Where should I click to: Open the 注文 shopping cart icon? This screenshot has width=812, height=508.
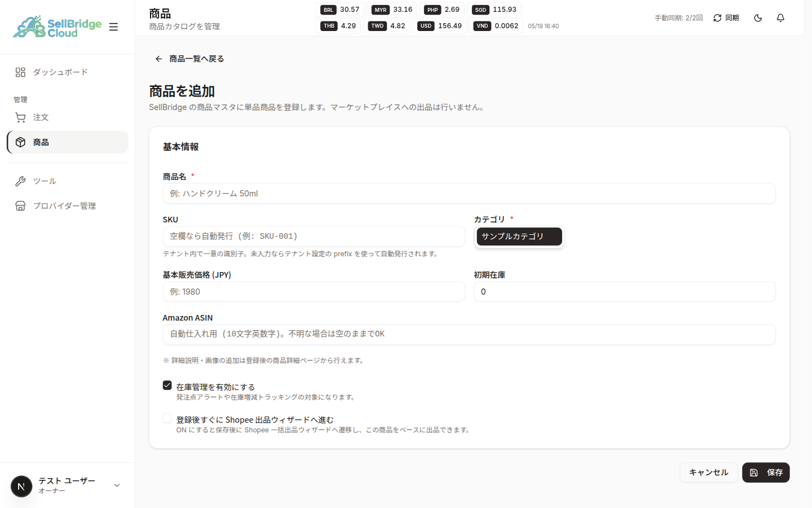coord(20,117)
